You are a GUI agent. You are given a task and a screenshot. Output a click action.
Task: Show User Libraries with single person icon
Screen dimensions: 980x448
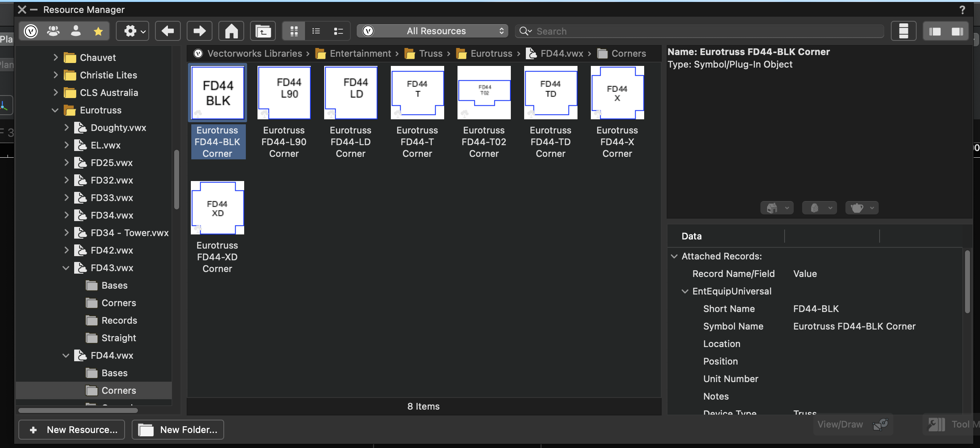pos(76,31)
